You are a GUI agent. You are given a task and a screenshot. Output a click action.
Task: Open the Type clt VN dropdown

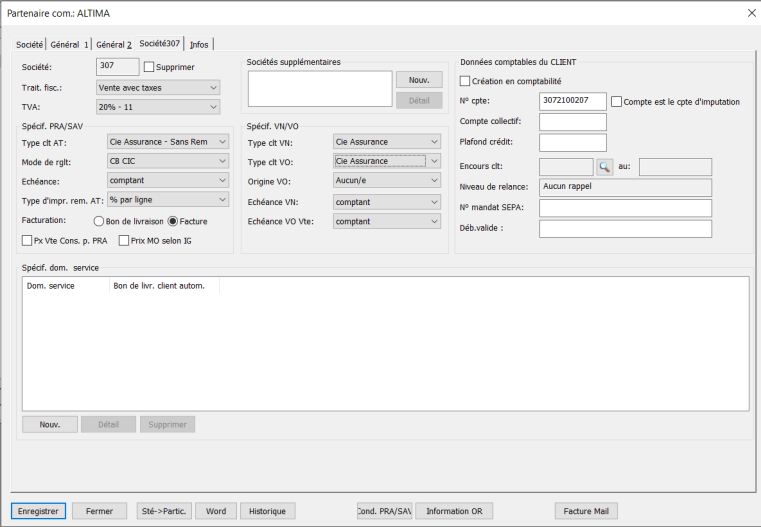[x=387, y=142]
